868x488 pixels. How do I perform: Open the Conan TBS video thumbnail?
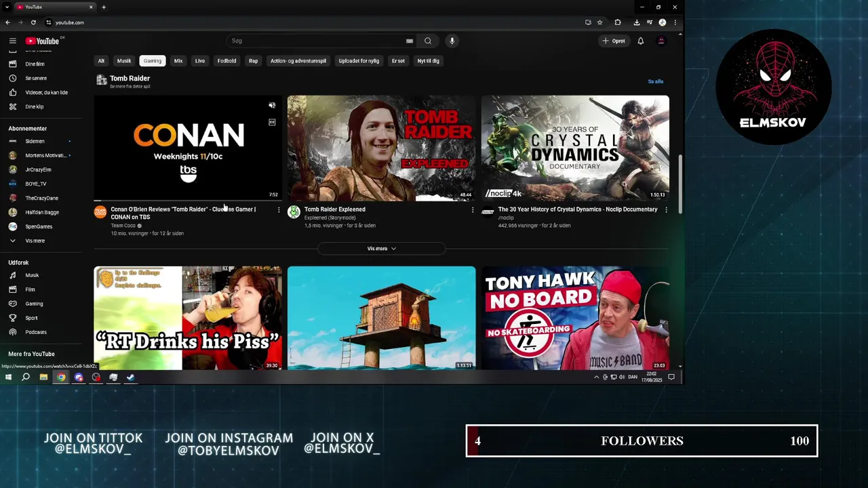point(188,148)
